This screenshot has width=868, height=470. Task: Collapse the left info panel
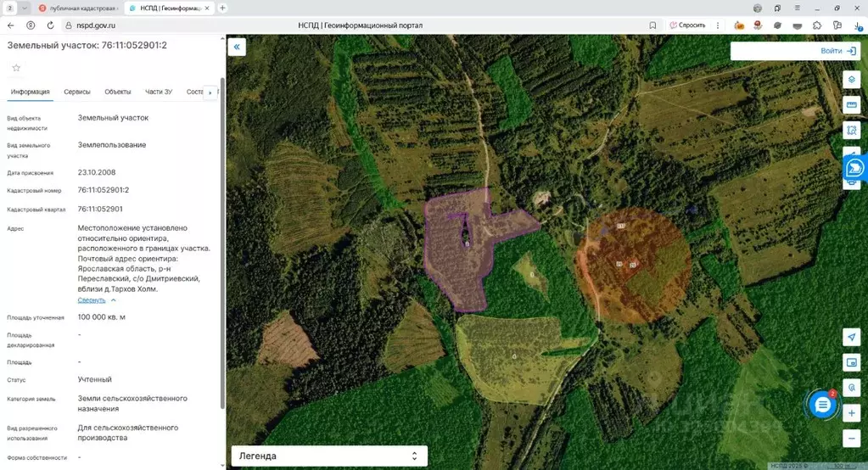(237, 48)
